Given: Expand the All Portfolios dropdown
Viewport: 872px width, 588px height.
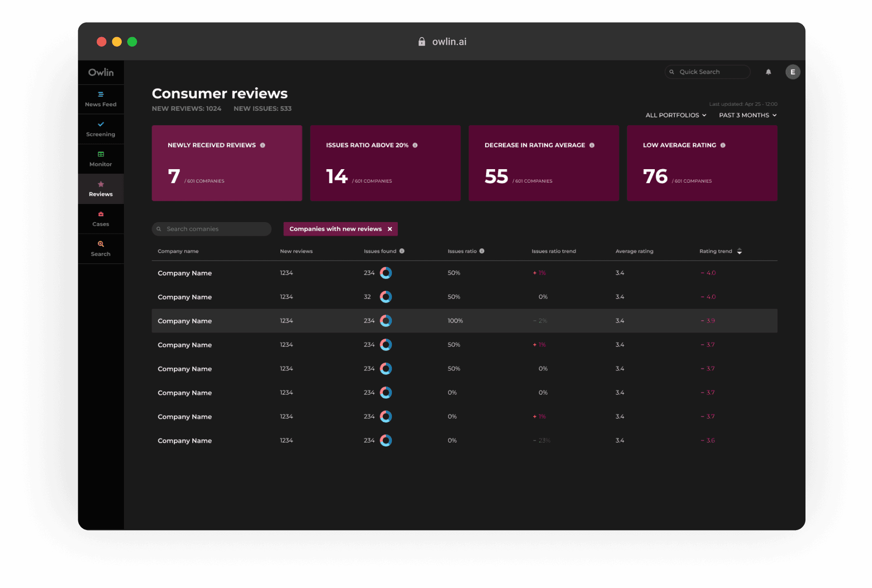Looking at the screenshot, I should pyautogui.click(x=676, y=115).
